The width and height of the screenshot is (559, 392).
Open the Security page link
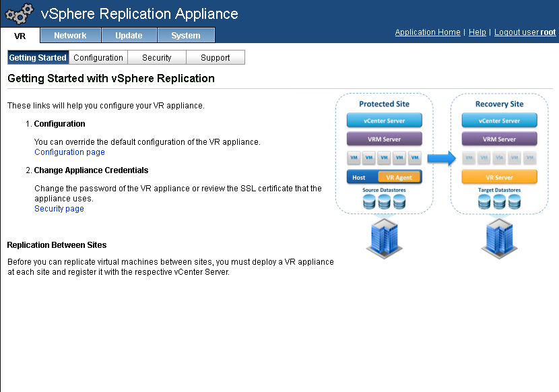point(59,209)
